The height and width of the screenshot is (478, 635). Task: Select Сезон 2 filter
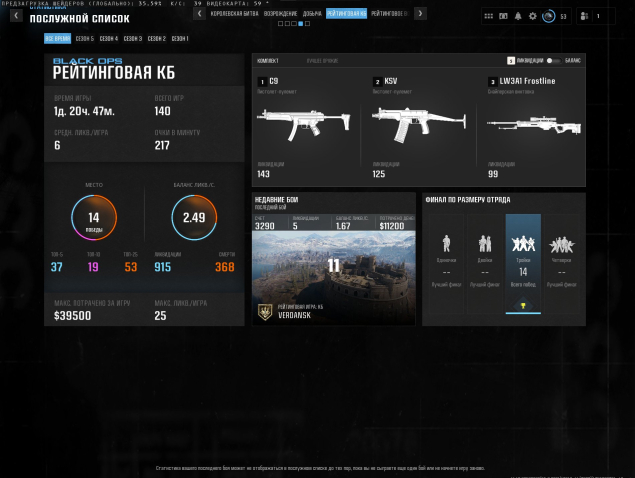157,38
